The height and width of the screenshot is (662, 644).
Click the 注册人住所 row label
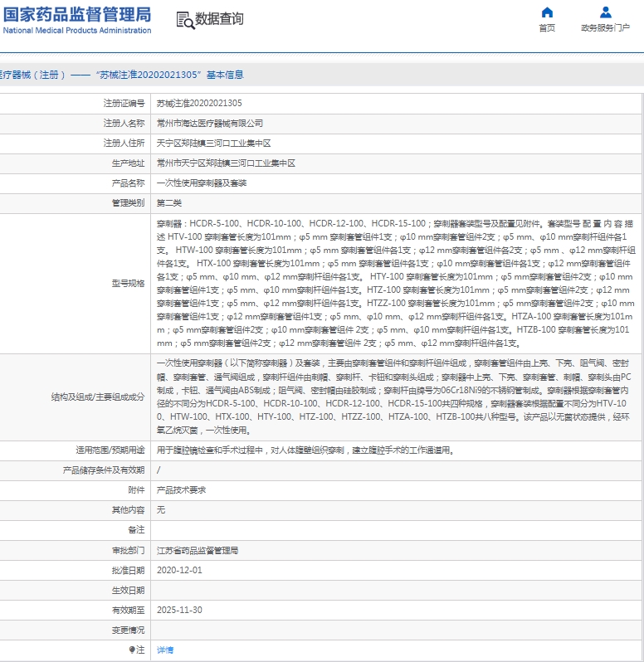[124, 144]
